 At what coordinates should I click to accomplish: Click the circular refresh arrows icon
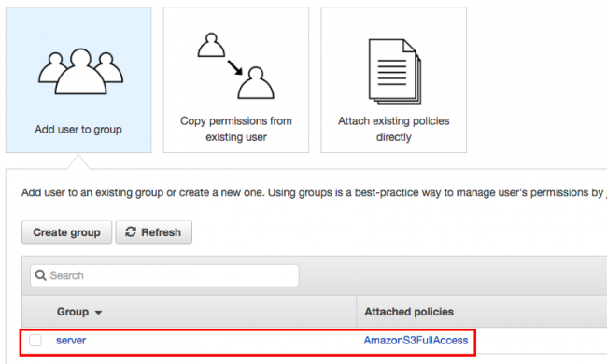(131, 231)
